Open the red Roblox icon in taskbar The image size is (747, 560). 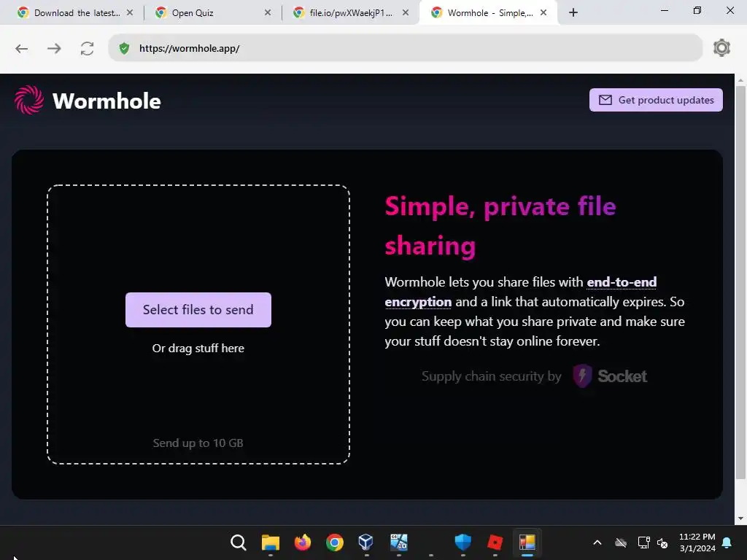tap(495, 542)
